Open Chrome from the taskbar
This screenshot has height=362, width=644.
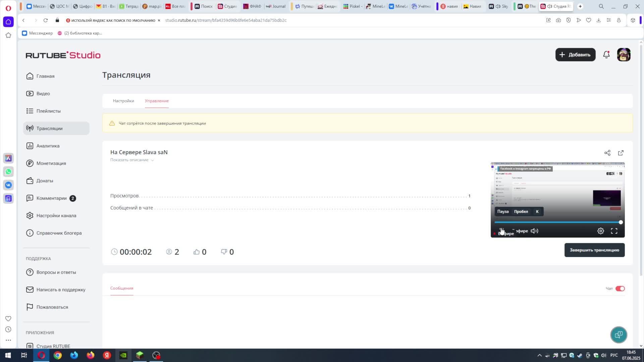point(58,355)
